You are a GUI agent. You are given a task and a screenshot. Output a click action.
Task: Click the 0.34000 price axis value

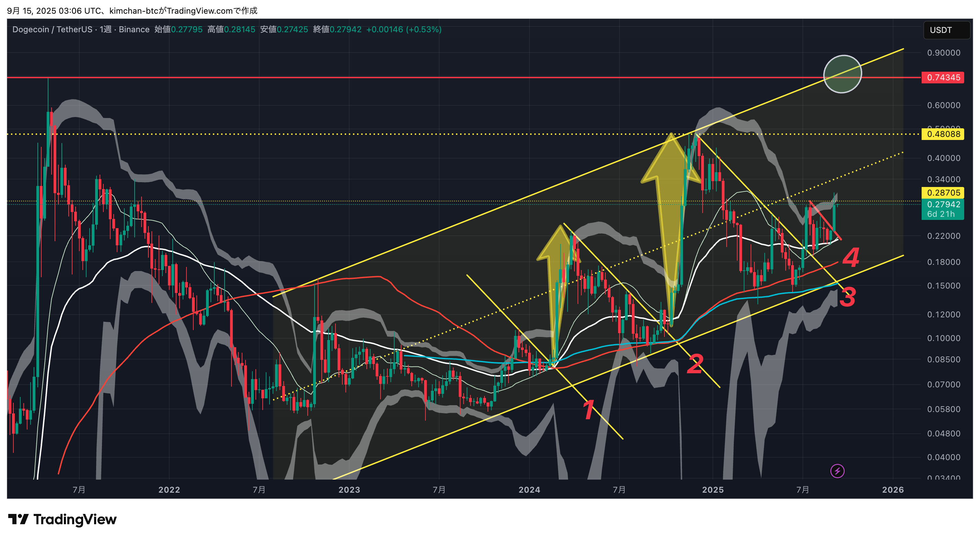944,179
